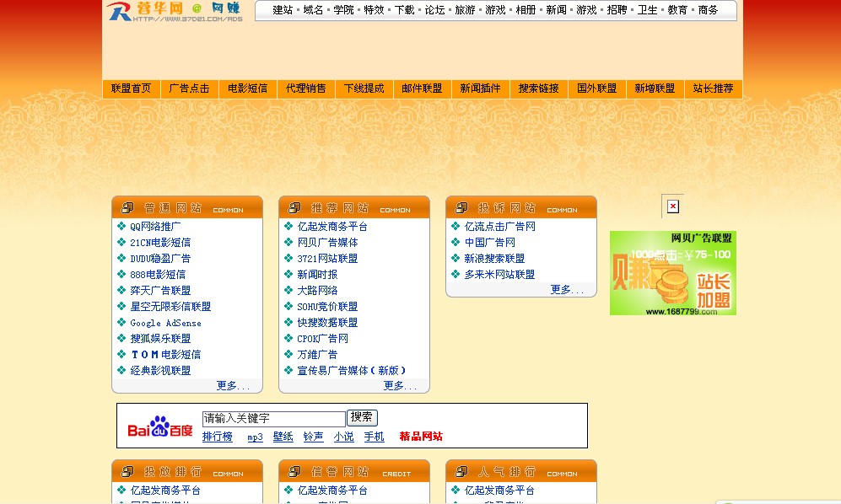Click the broken image icon above the ad
Viewport: 841px width, 504px height.
(672, 206)
